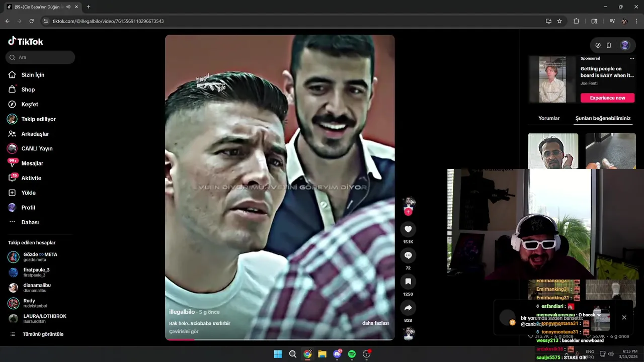This screenshot has height=362, width=644.
Task: Open the TikTok Shop page
Action: pyautogui.click(x=28, y=89)
